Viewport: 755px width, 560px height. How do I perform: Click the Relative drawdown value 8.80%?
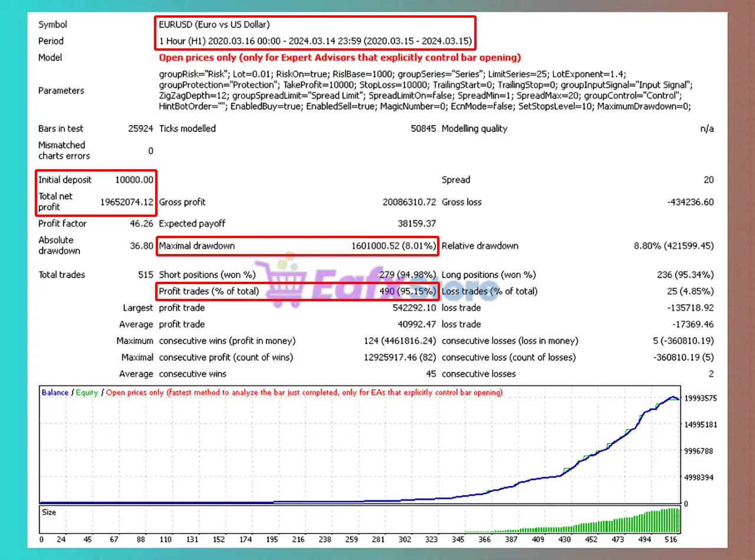click(674, 246)
